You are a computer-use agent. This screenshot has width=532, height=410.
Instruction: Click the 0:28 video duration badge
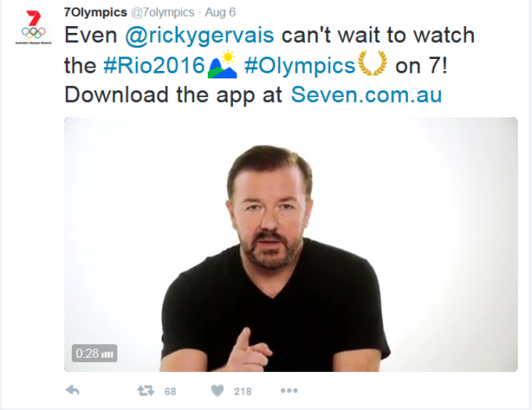click(x=95, y=353)
